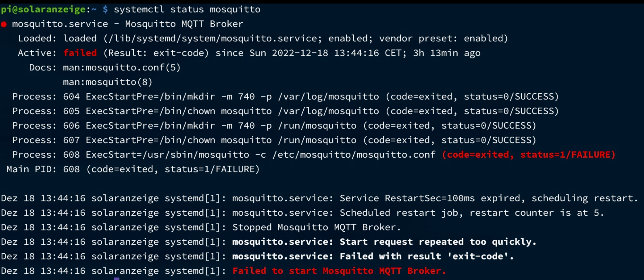
Task: Open the man:mosquitto.conf(5) docs reference
Action: coord(121,67)
